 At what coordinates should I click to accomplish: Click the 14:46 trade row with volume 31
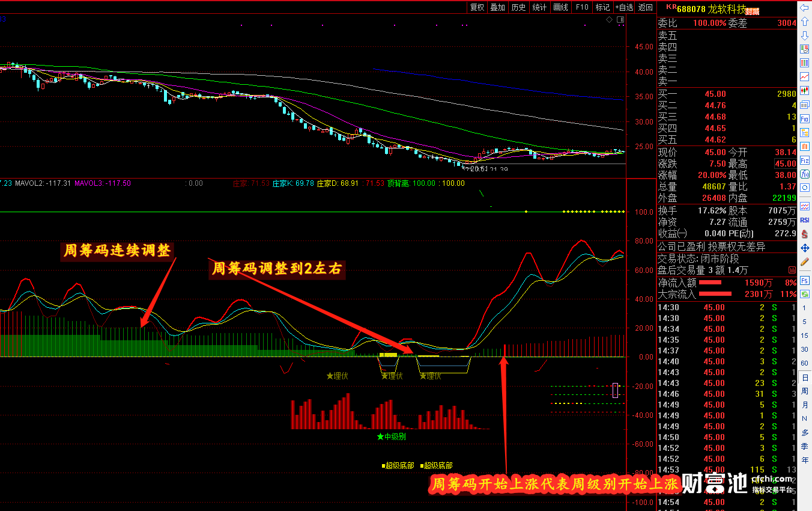[727, 394]
